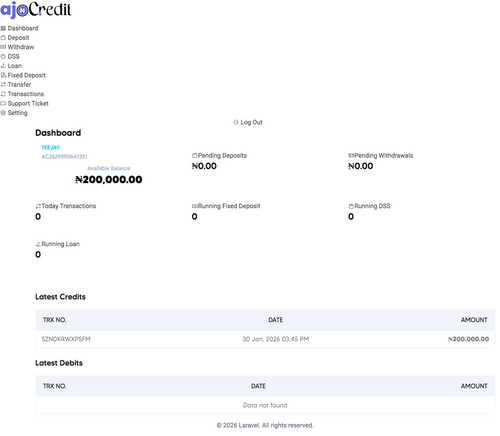
Task: Click the Available Balance label
Action: click(109, 168)
